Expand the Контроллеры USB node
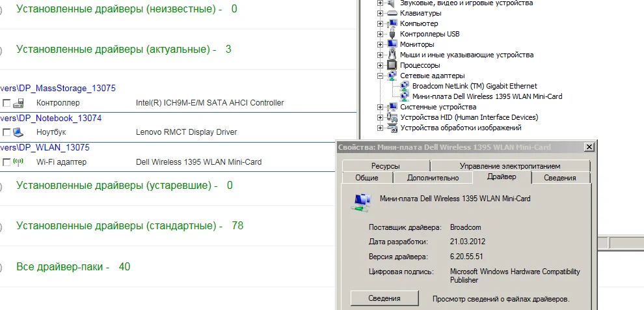This screenshot has width=644, height=310. point(380,34)
